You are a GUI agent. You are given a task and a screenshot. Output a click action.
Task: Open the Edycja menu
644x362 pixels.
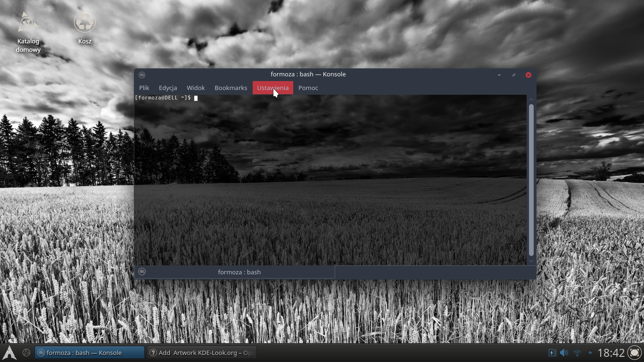click(168, 88)
